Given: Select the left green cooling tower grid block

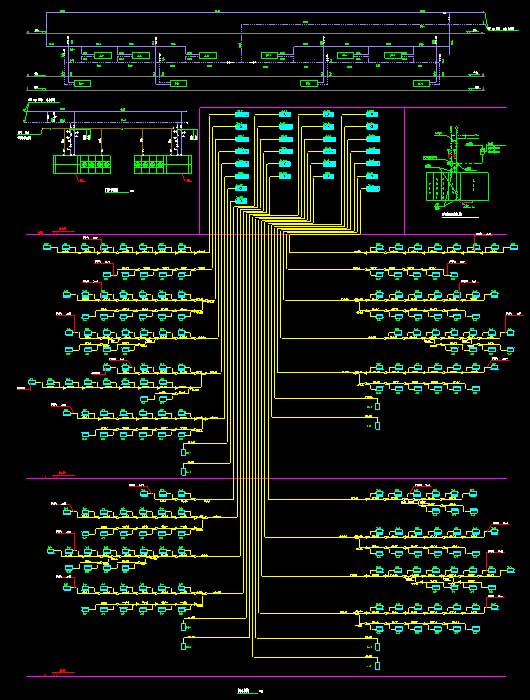Looking at the screenshot, I should (x=82, y=164).
